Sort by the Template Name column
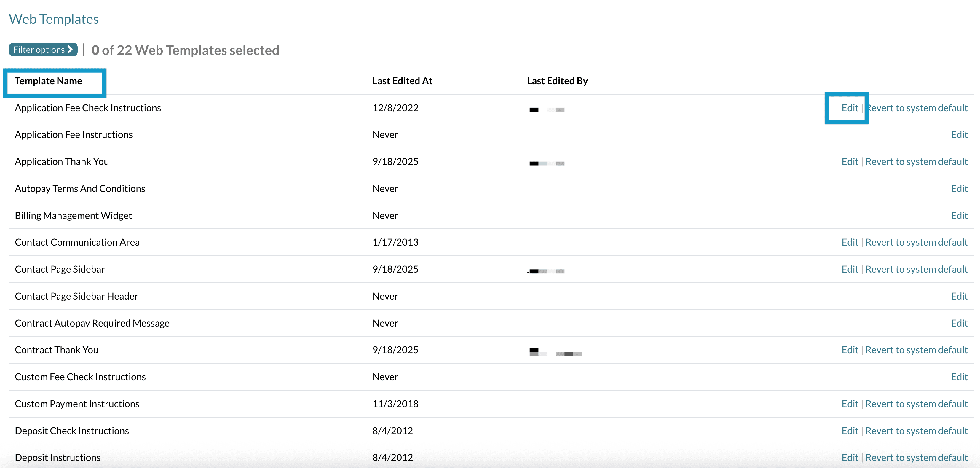The image size is (980, 468). 49,81
